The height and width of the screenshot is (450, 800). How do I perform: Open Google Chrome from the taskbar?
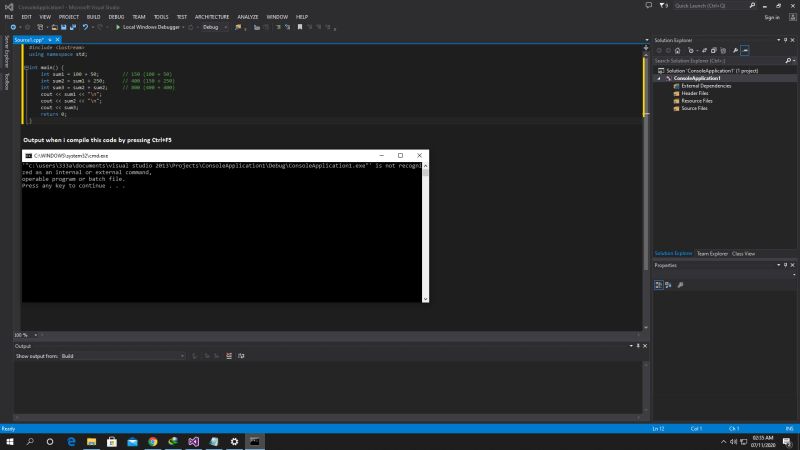point(153,441)
